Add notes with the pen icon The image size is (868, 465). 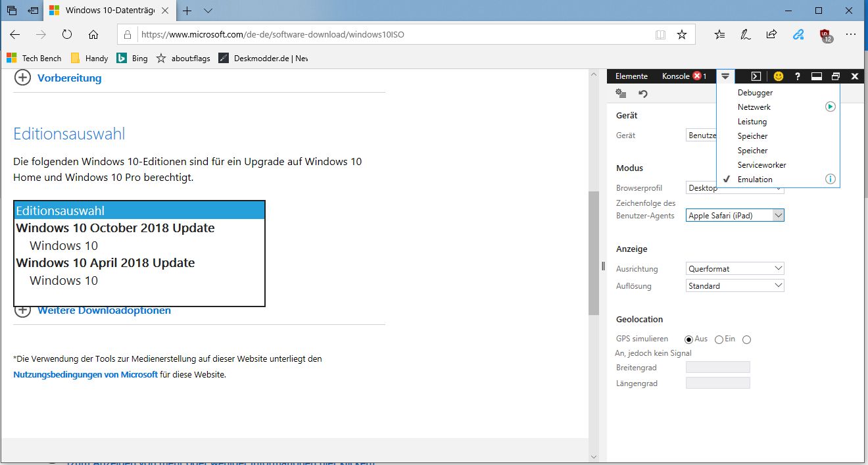pyautogui.click(x=746, y=34)
